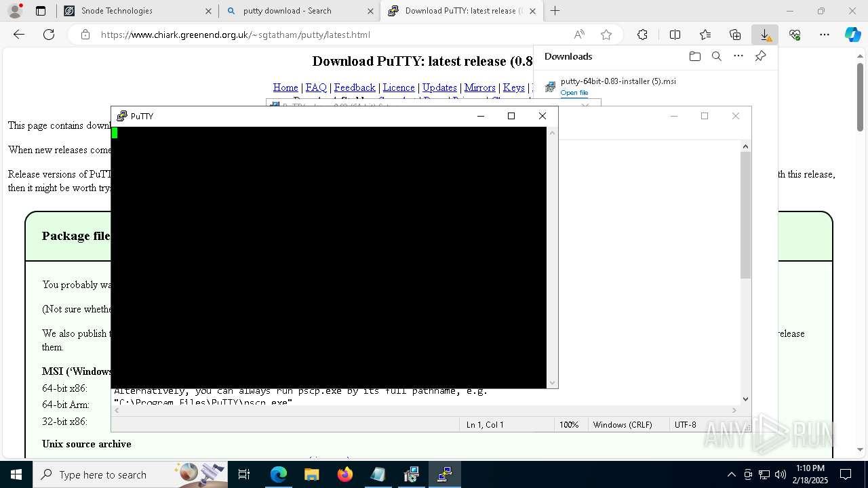The width and height of the screenshot is (868, 488).
Task: Click the Open file link
Action: click(574, 93)
